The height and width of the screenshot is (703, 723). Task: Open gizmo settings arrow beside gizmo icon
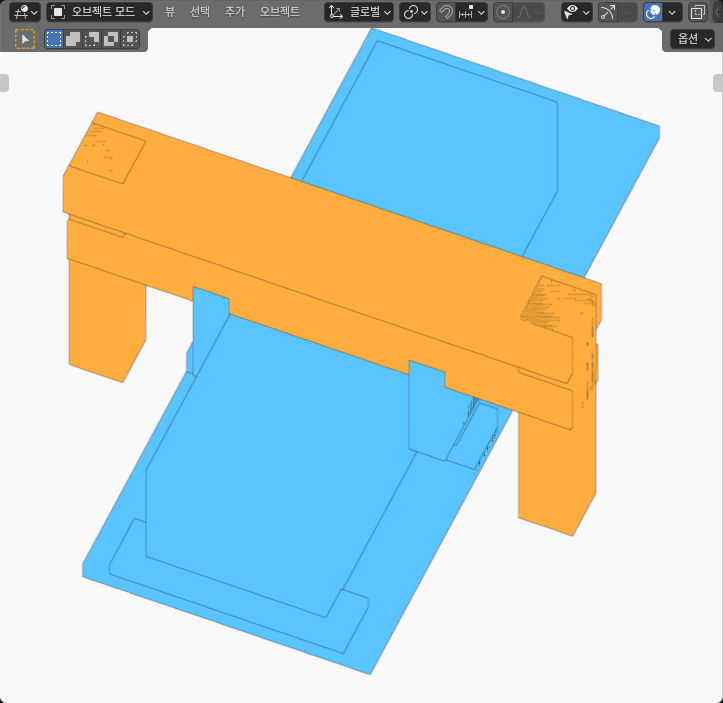628,12
